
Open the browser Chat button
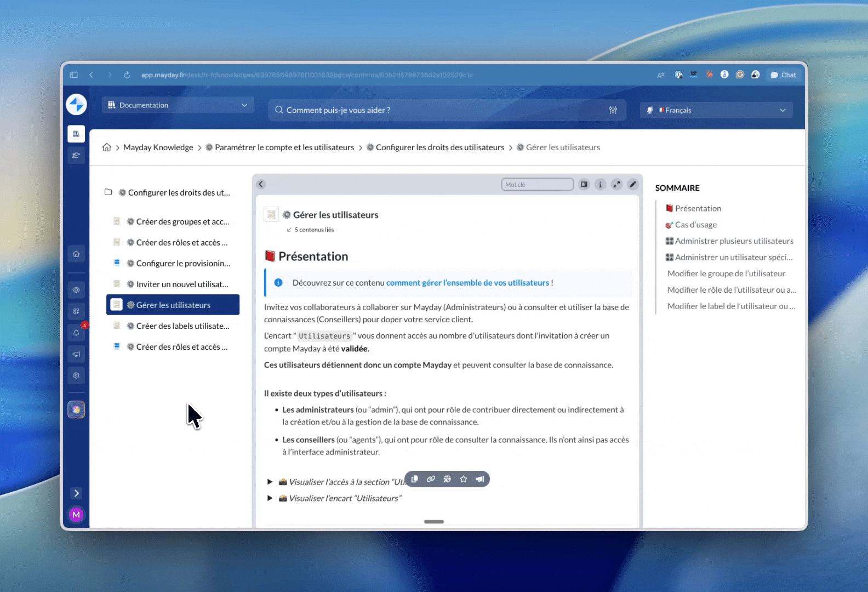pyautogui.click(x=784, y=75)
